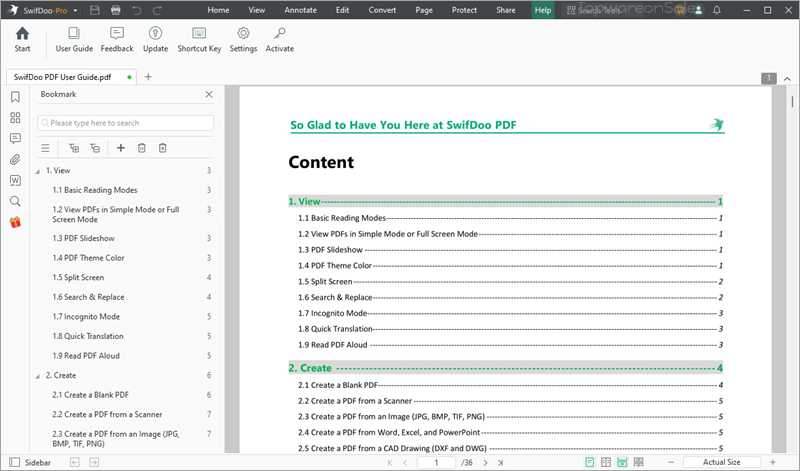Zoom out with minus button
This screenshot has height=471, width=800.
[671, 462]
